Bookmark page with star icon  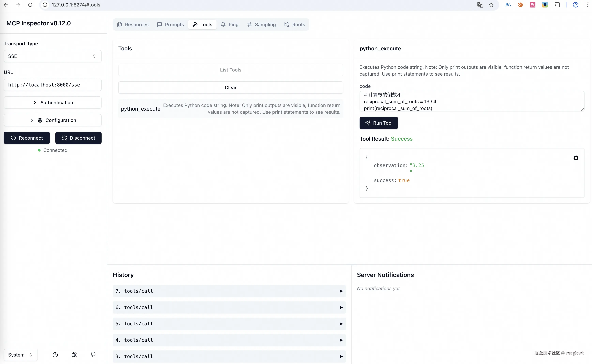coord(491,5)
